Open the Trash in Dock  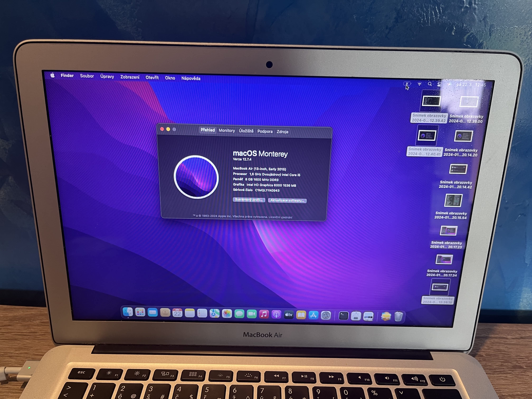click(398, 317)
